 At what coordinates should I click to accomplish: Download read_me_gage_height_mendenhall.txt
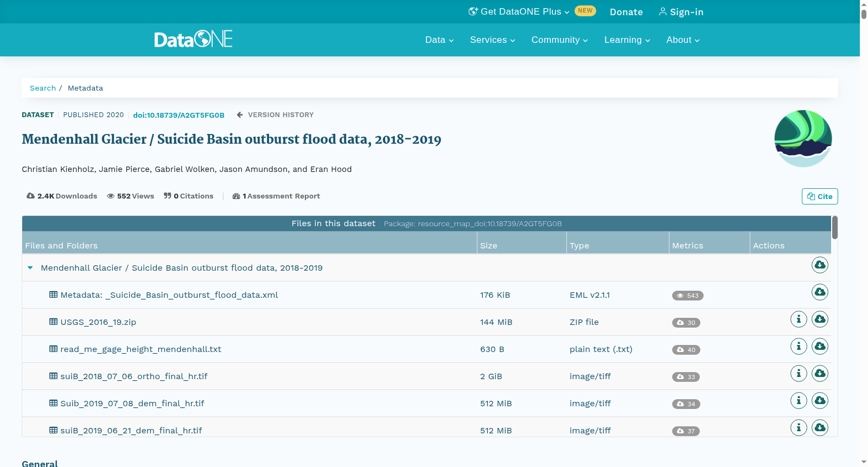tap(820, 347)
